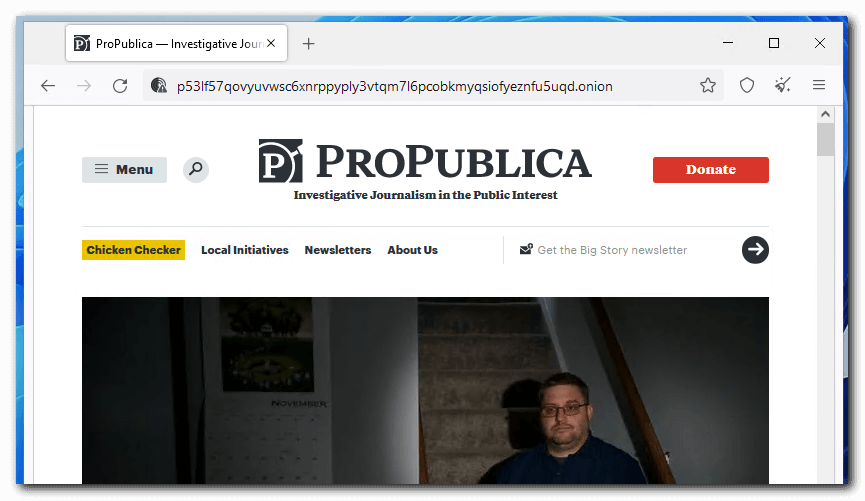Click the vertical page scrollbar thumb
The height and width of the screenshot is (501, 865).
click(825, 140)
